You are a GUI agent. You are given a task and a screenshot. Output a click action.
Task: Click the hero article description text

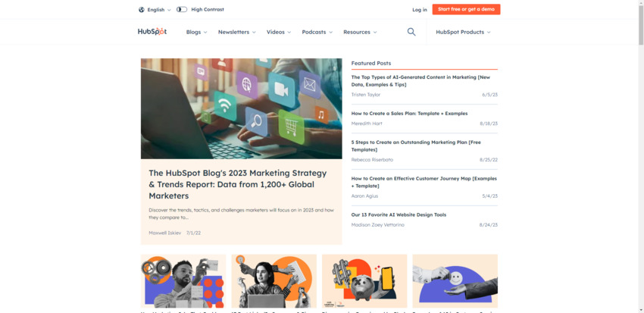[x=241, y=214]
